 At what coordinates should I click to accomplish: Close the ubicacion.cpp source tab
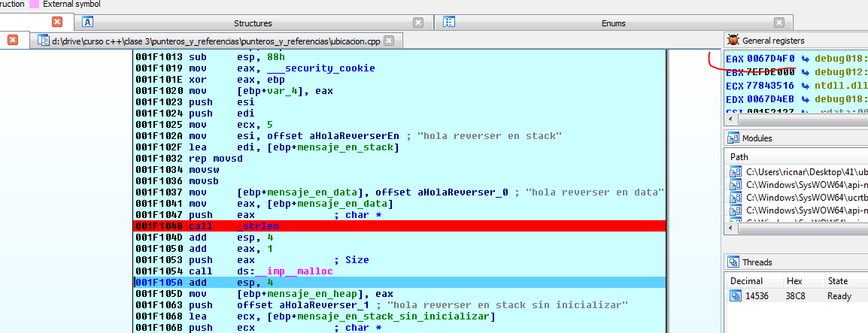[389, 41]
